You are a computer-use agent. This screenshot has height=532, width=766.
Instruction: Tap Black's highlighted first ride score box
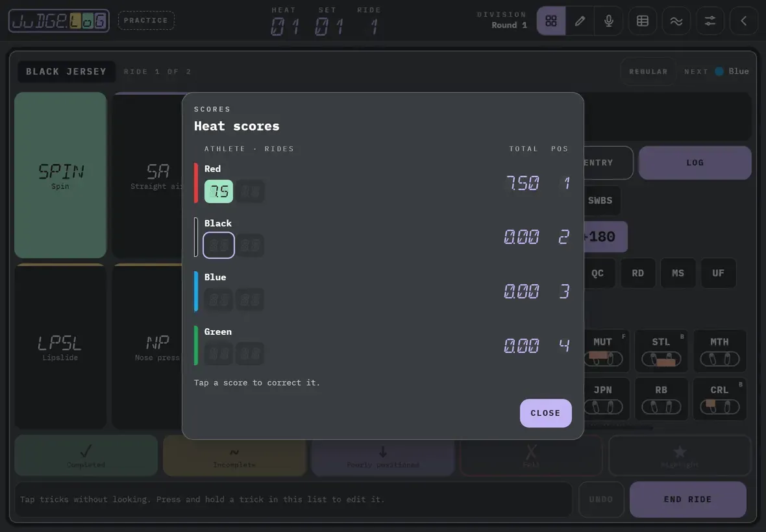coord(218,245)
